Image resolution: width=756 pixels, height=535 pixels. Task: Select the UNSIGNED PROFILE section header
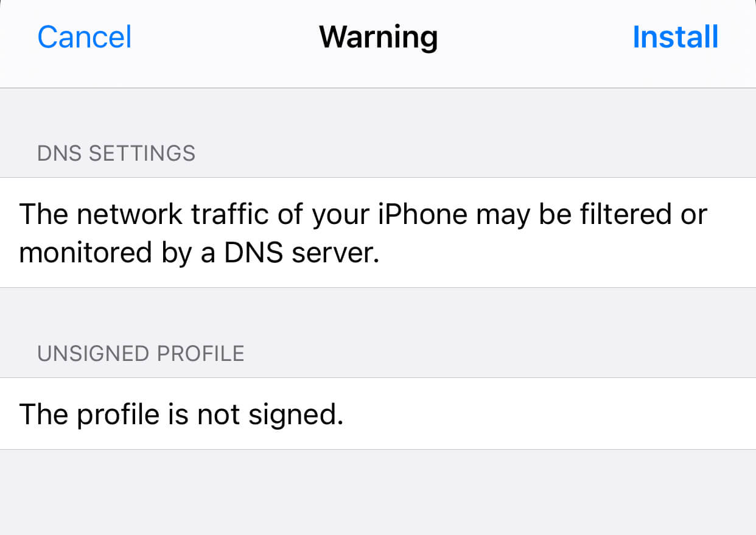point(141,353)
